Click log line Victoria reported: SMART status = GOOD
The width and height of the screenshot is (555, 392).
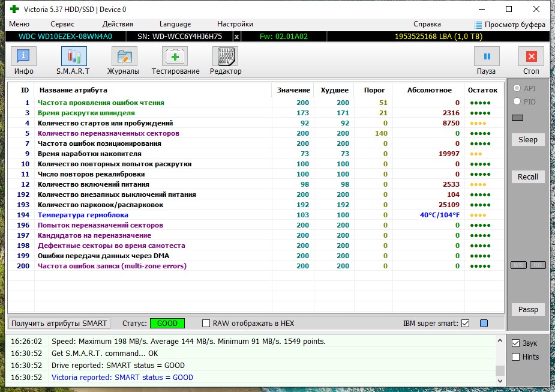tap(122, 378)
